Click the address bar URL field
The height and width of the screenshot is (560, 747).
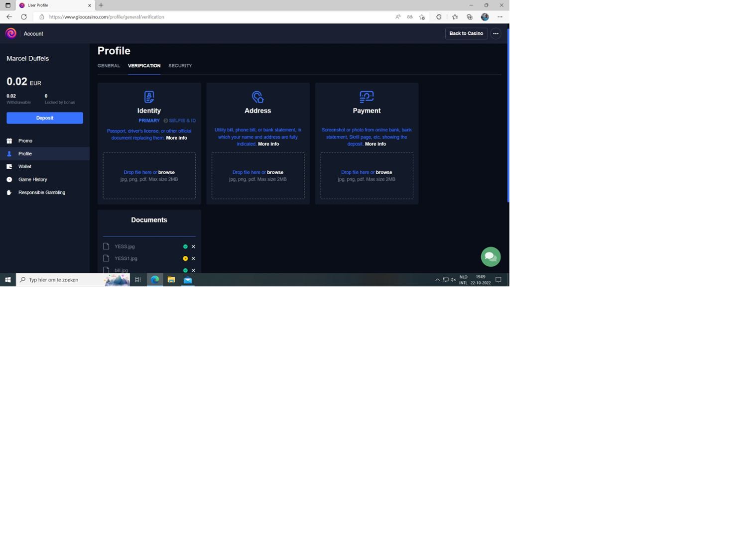pos(214,17)
